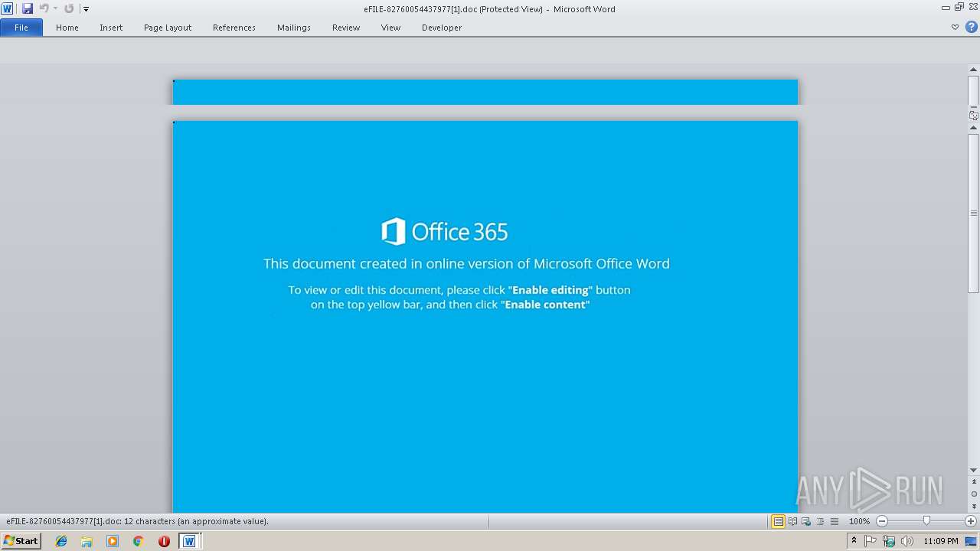The width and height of the screenshot is (980, 551).
Task: Click the scroll up arrow of document
Action: click(974, 128)
